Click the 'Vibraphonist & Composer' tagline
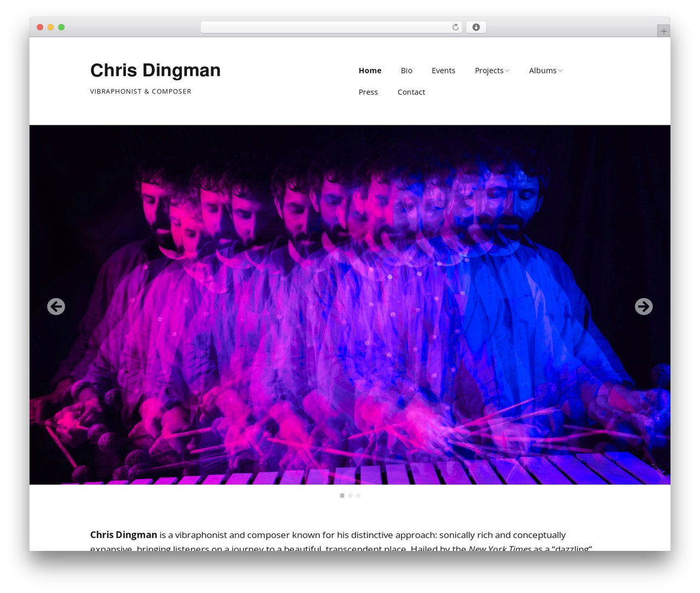 (x=141, y=91)
